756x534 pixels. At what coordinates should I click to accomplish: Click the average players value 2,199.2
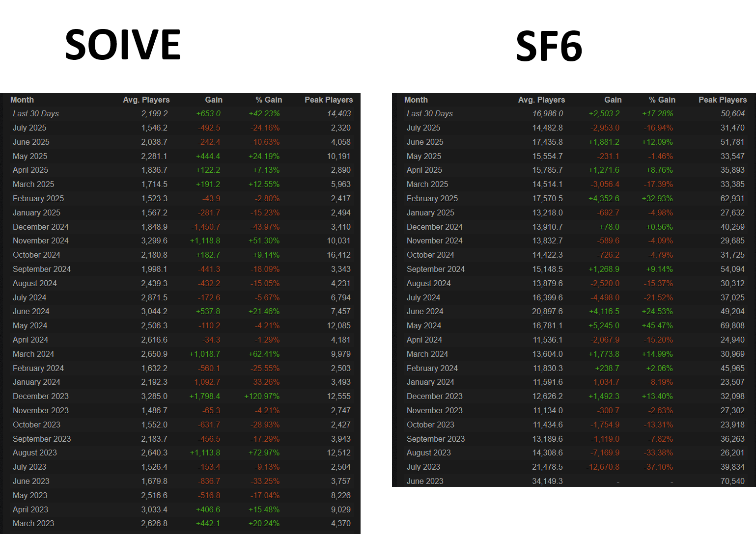[154, 113]
